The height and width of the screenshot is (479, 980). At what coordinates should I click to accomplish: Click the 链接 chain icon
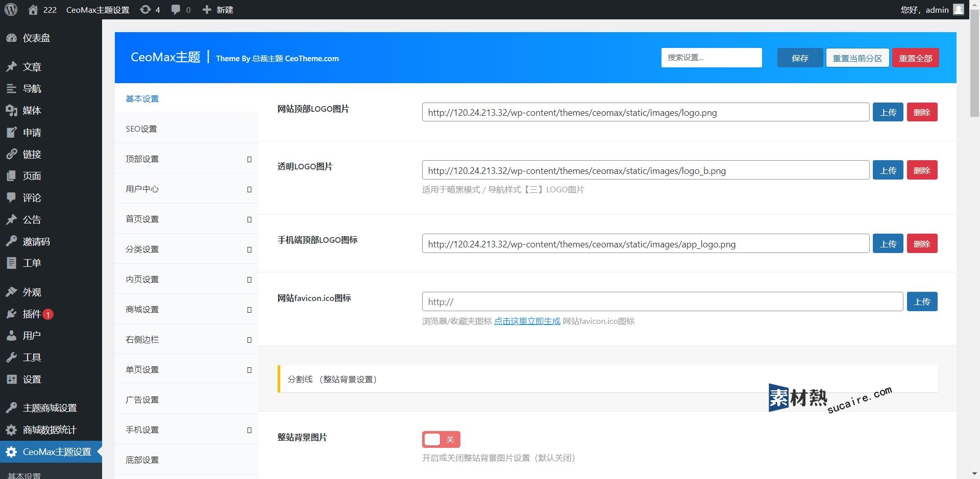pyautogui.click(x=11, y=154)
